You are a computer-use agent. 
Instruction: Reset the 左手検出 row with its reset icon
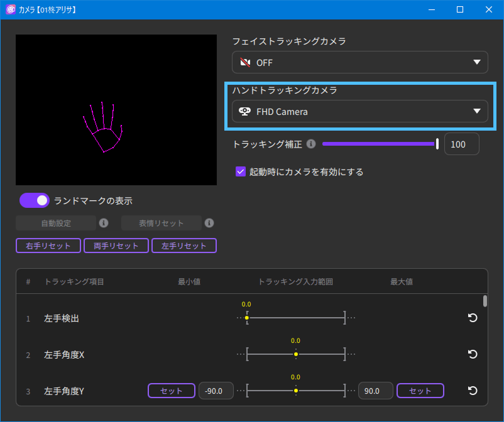pos(473,318)
